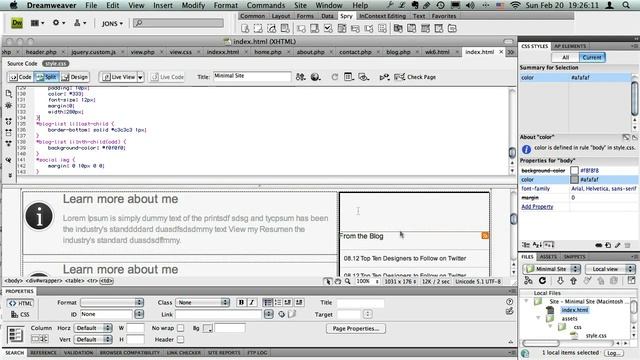
Task: Click the Point to File link icon
Action: 282,314
